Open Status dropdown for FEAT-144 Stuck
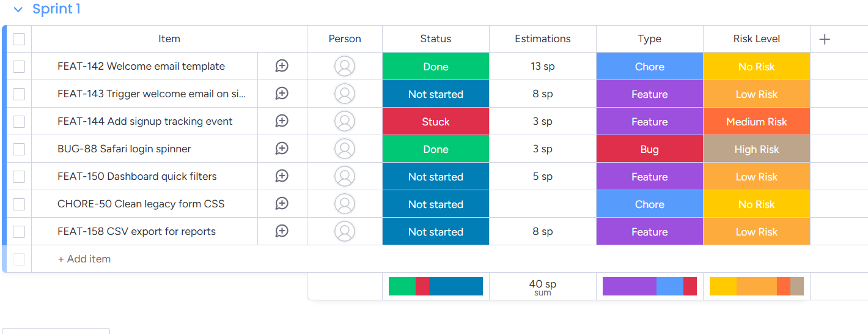 pyautogui.click(x=436, y=121)
